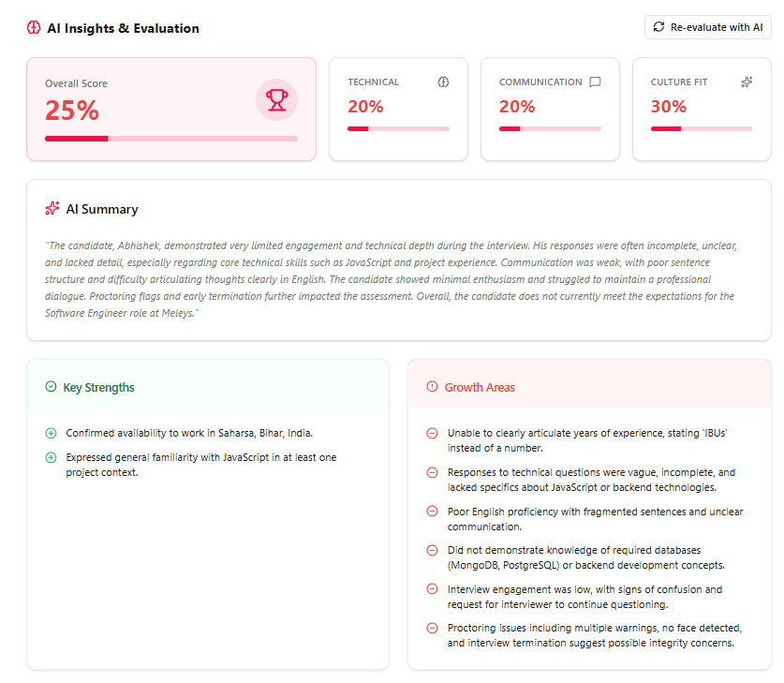Image resolution: width=784 pixels, height=683 pixels.
Task: Click the trophy icon on Overall Score card
Action: pyautogui.click(x=276, y=99)
